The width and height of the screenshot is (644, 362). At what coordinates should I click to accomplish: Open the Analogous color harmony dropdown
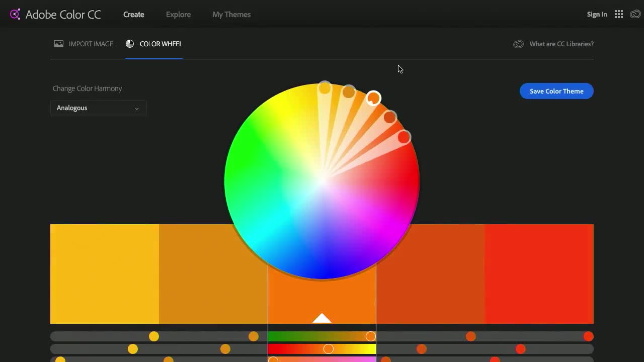(x=98, y=108)
